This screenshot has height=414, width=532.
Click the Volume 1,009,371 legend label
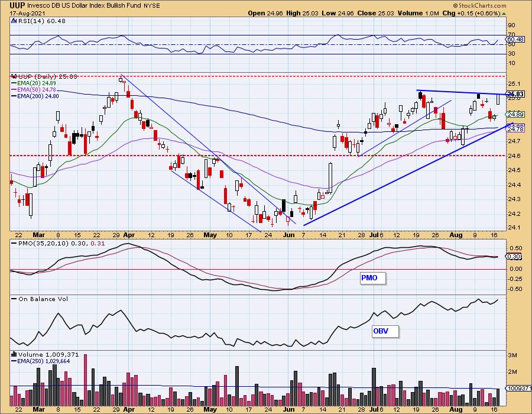pyautogui.click(x=48, y=355)
